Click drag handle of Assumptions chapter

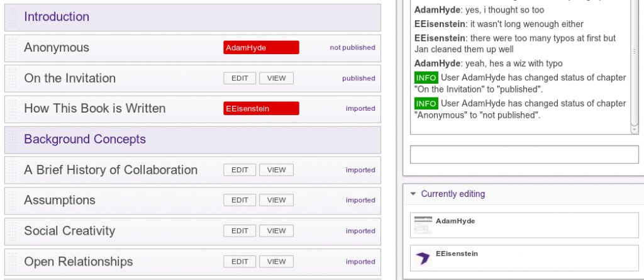click(13, 201)
